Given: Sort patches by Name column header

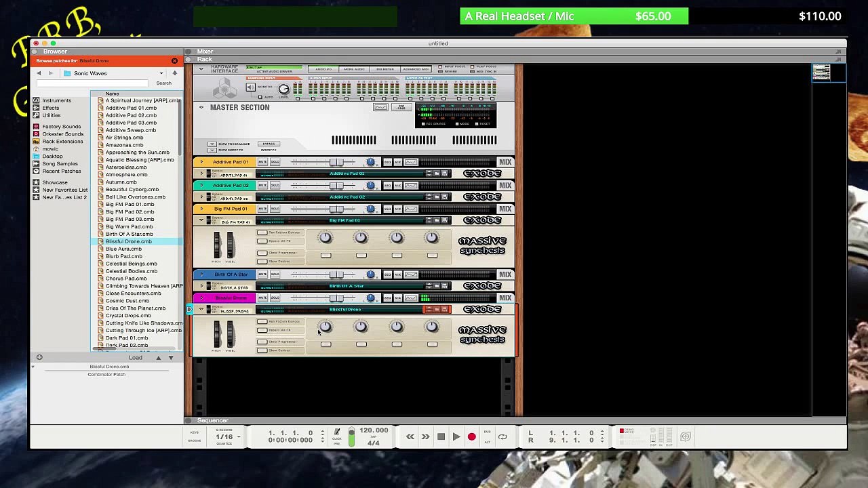Looking at the screenshot, I should [x=113, y=94].
